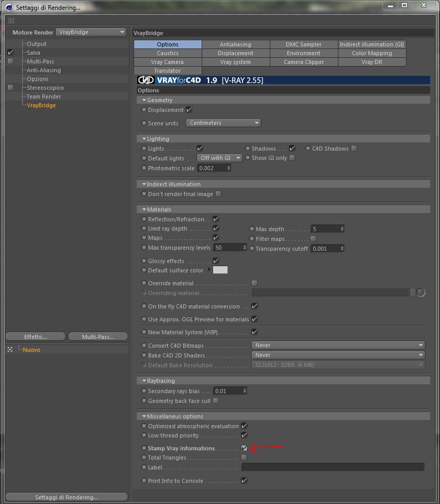Toggle Reflection/Refraction checkbox
440x504 pixels.
point(216,219)
